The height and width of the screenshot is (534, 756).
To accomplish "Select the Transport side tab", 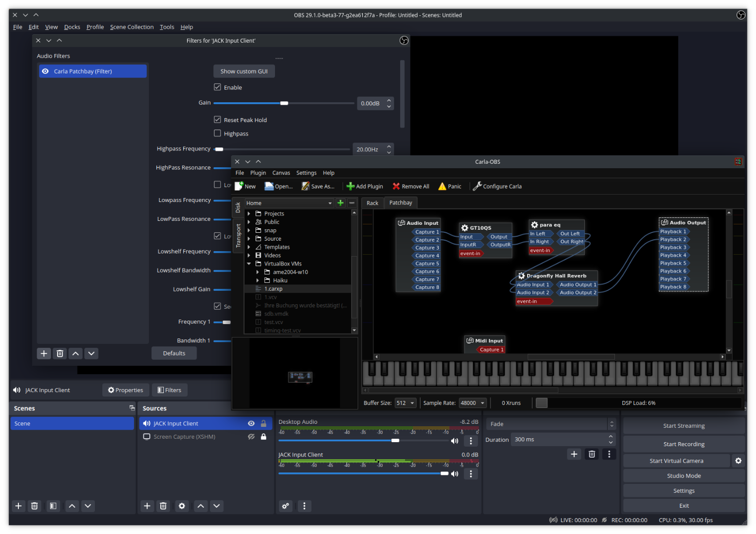I will (238, 236).
